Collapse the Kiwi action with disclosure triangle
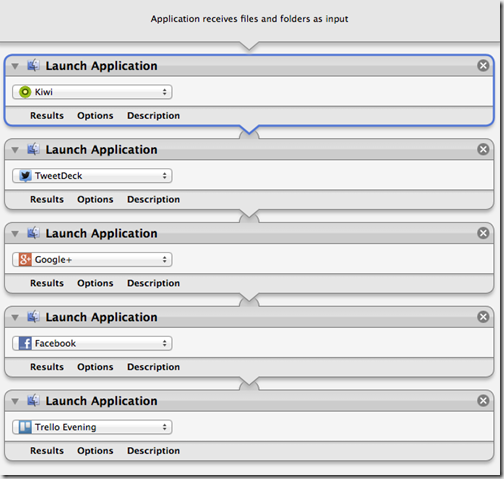 (x=15, y=66)
